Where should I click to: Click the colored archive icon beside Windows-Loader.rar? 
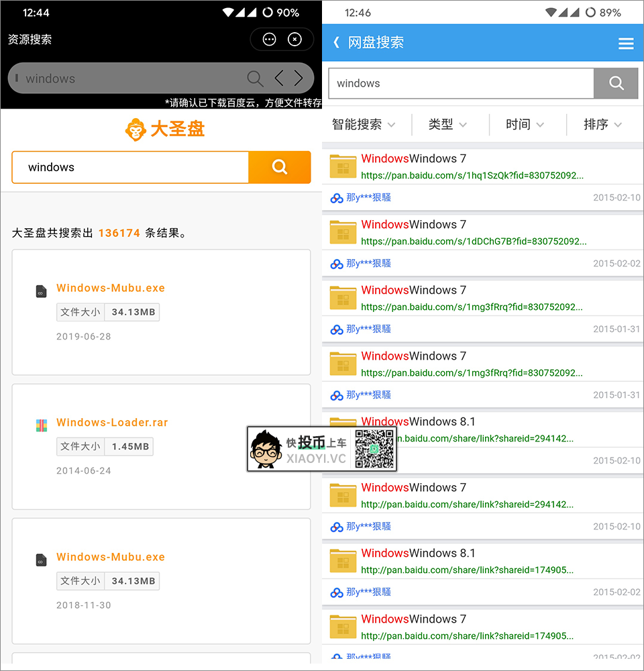(x=41, y=425)
